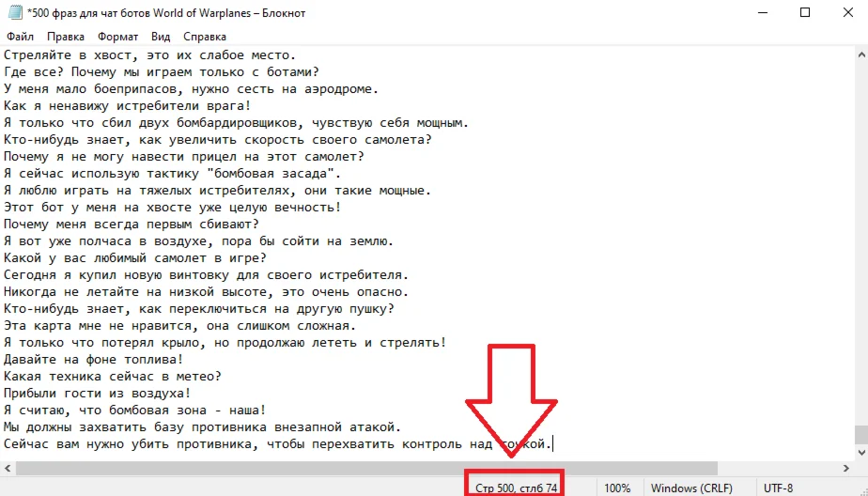Click the line about тяжелых истребителях

coord(218,191)
